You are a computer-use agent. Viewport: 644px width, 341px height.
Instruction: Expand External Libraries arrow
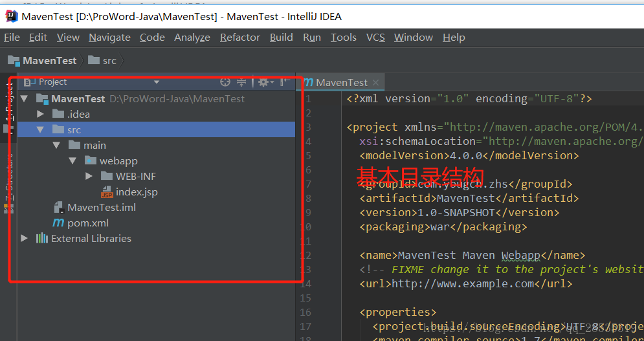[x=24, y=239]
